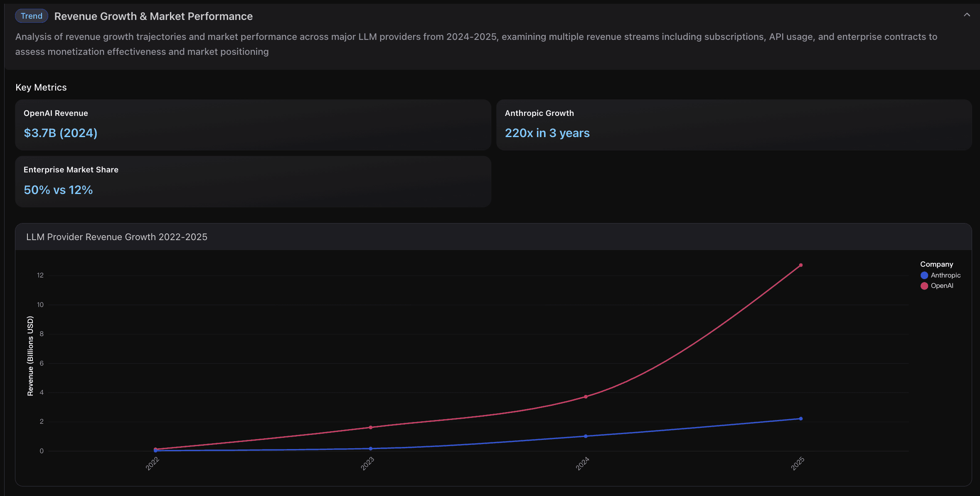The width and height of the screenshot is (980, 496).
Task: Select the Anthropic 2024 data point
Action: [x=586, y=436]
